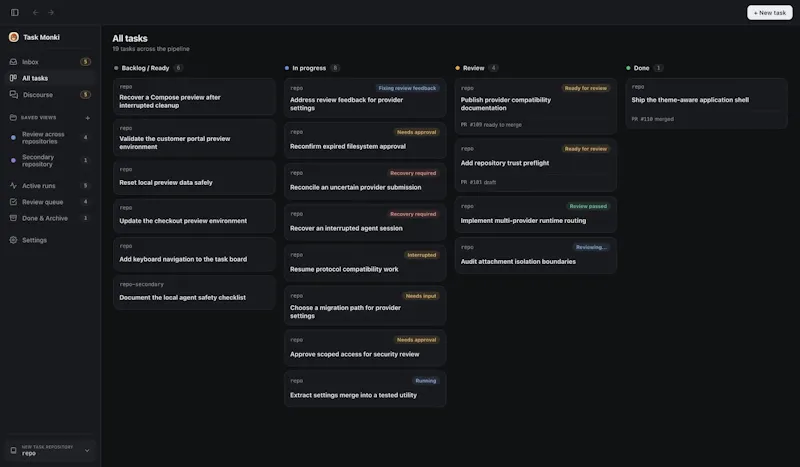Click the Review passed status badge
The image size is (800, 467).
tap(588, 206)
